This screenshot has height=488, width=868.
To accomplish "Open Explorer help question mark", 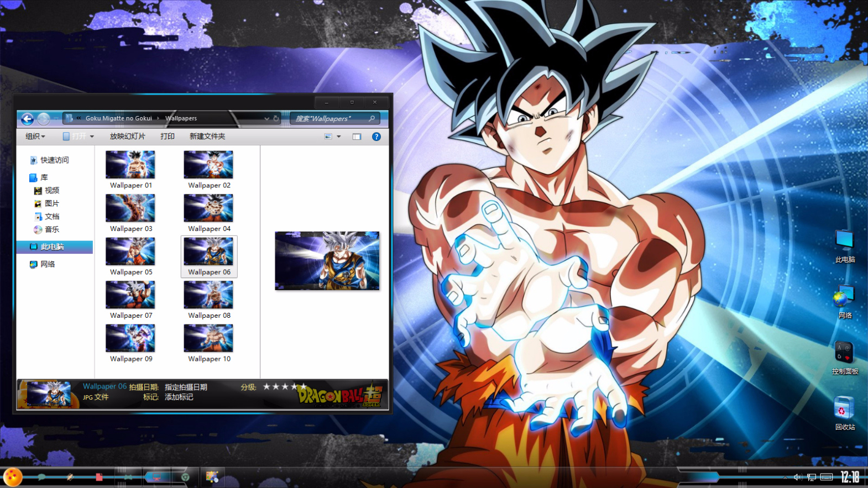I will [x=377, y=137].
